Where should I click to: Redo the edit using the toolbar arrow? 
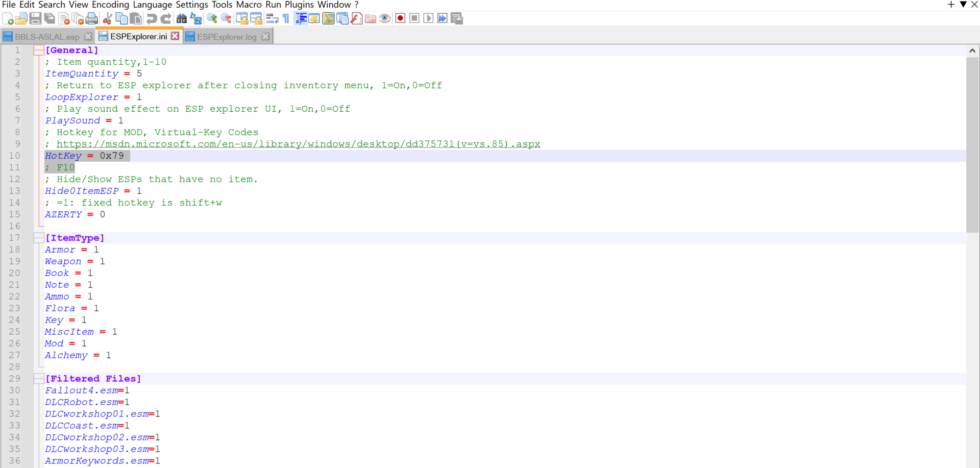pyautogui.click(x=166, y=19)
